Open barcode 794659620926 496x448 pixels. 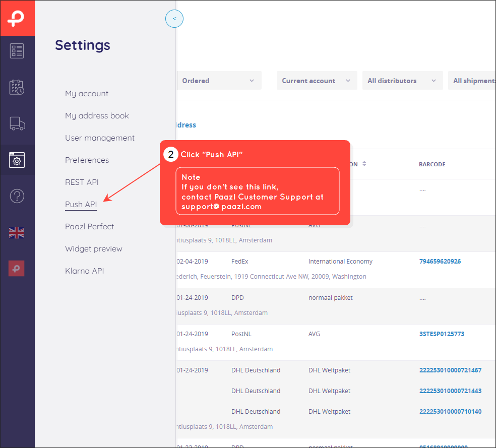click(x=440, y=262)
